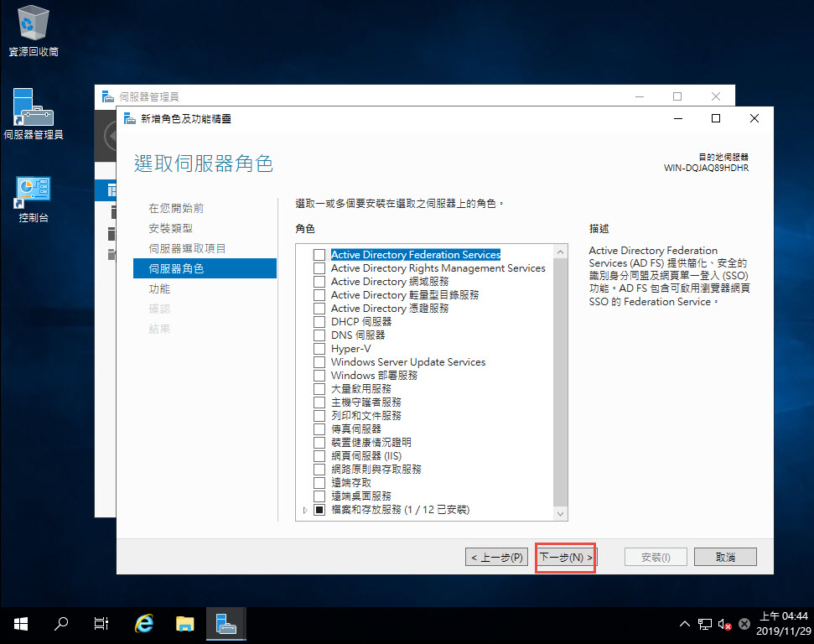Viewport: 814px width, 644px height.
Task: Open the 伺服器管理員 desktop shortcut
Action: click(34, 114)
